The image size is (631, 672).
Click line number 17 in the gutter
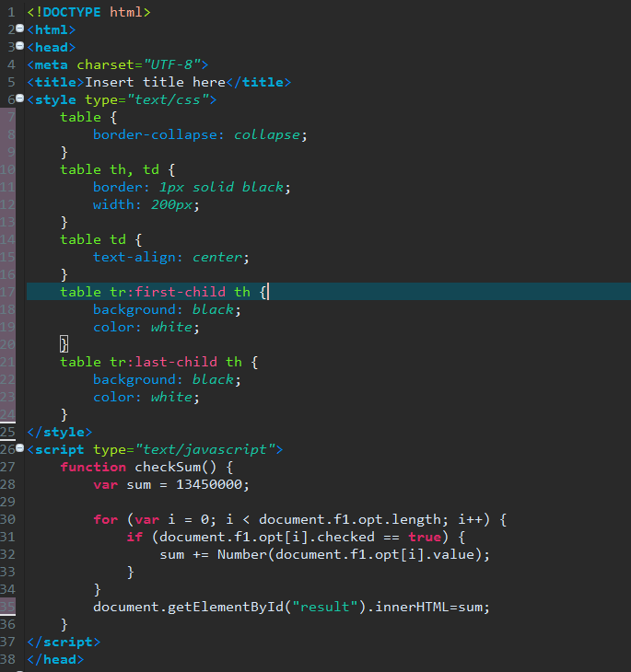[7, 292]
